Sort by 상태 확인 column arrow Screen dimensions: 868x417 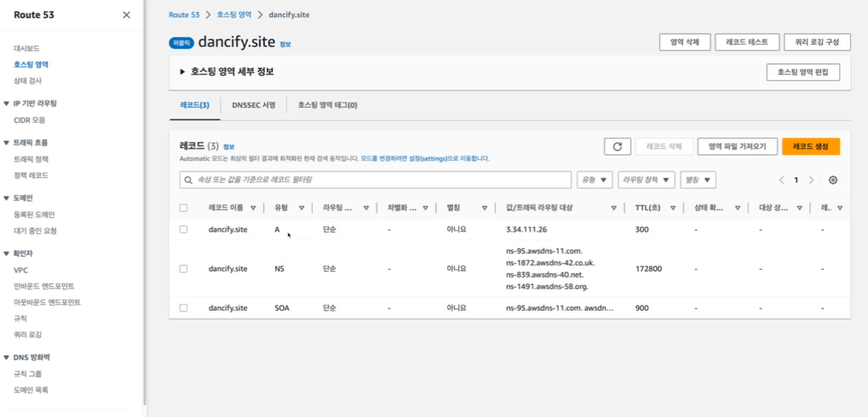737,208
